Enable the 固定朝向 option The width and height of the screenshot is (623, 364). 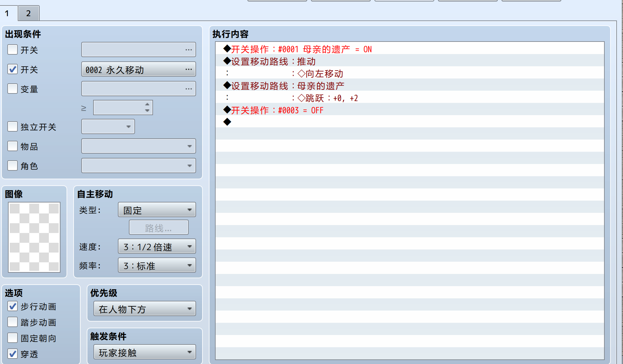pyautogui.click(x=13, y=338)
